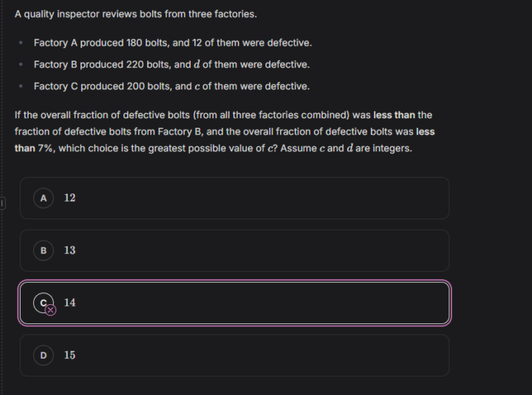
Task: Reselect the highlighted option C card
Action: click(x=235, y=303)
